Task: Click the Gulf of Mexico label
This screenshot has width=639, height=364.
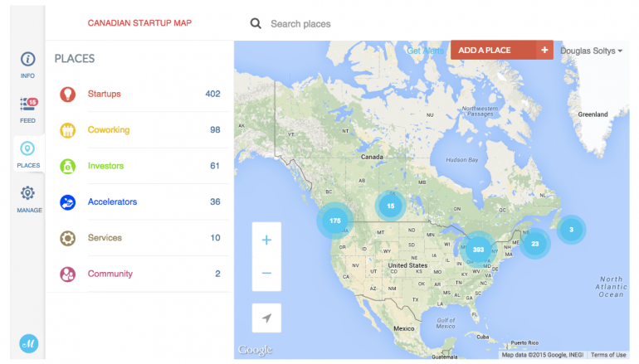Action: (x=446, y=323)
